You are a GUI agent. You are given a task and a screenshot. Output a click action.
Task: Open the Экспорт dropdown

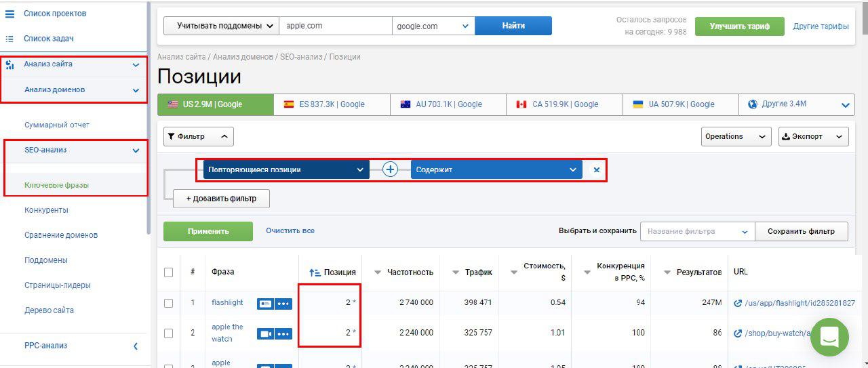(x=813, y=136)
